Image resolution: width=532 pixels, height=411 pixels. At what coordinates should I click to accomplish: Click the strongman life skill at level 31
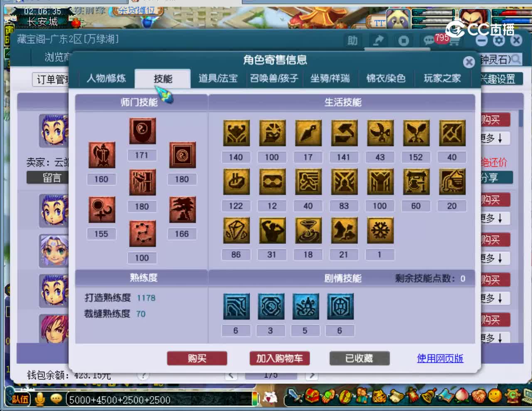click(272, 230)
